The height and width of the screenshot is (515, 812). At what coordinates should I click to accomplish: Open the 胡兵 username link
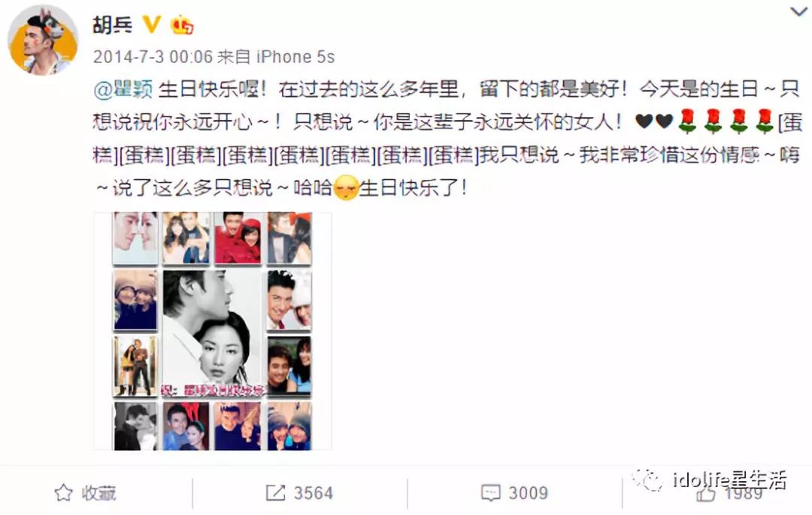pyautogui.click(x=113, y=24)
